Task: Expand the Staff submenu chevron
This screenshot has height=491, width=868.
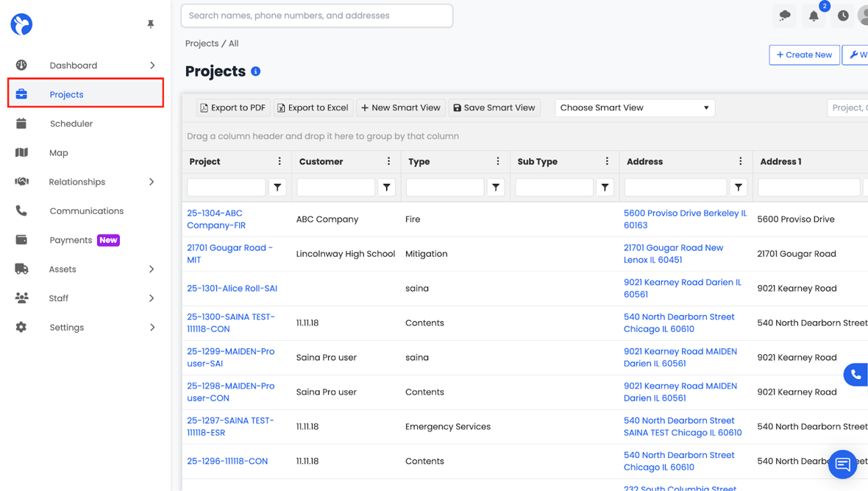Action: point(152,298)
